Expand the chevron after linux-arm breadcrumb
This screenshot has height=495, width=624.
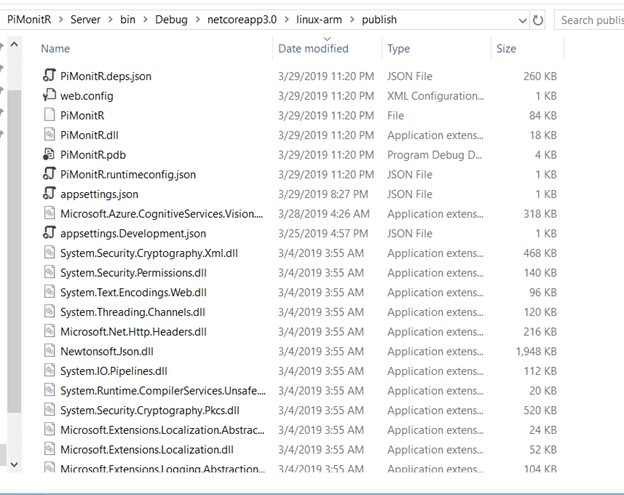coord(352,19)
